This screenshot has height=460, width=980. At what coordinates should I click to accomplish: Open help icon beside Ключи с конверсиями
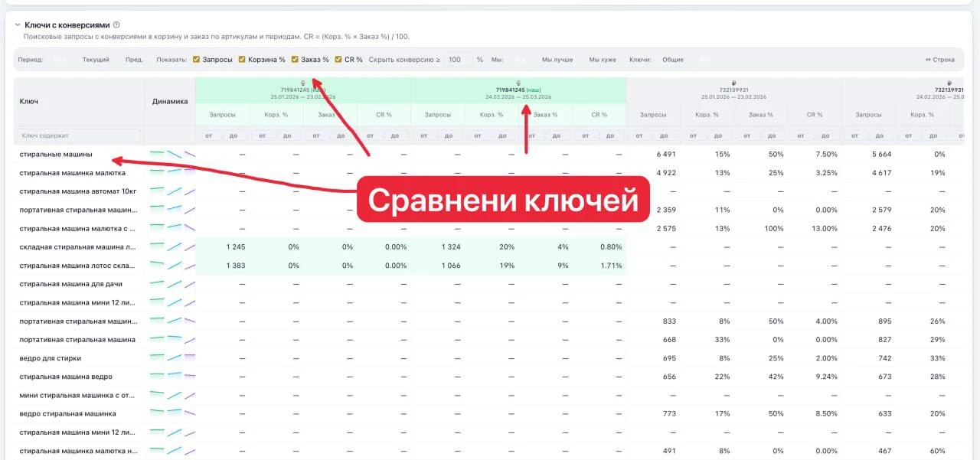[116, 25]
